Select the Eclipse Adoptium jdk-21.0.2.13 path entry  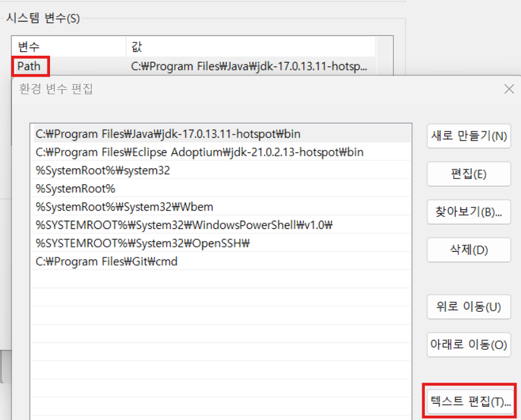pos(221,152)
